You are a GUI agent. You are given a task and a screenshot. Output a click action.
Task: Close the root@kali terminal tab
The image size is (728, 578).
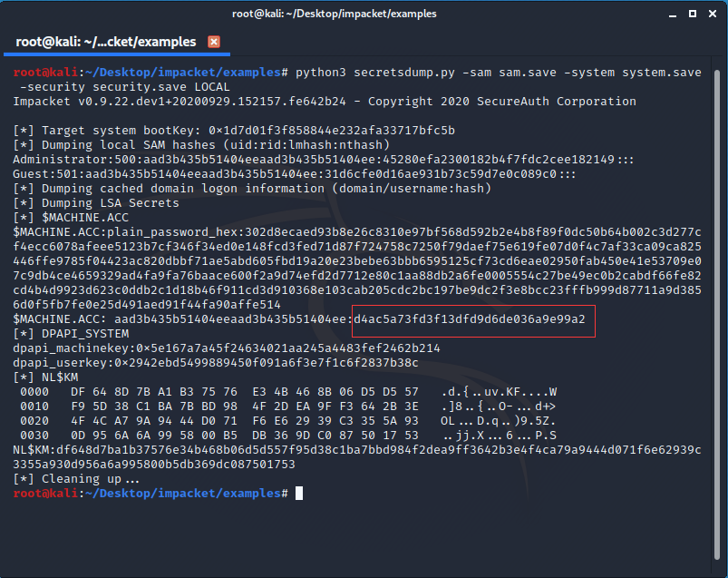point(214,42)
